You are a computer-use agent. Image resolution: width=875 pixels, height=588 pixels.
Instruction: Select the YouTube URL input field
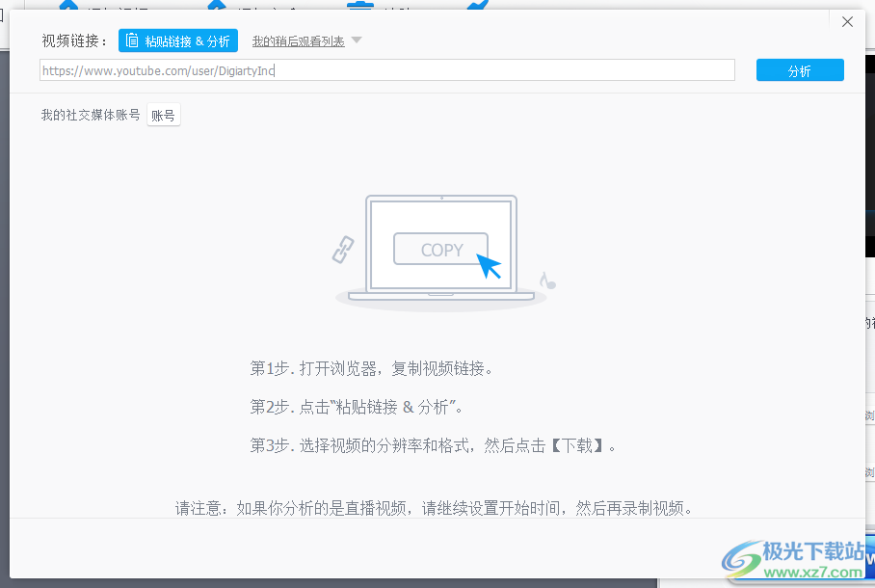point(385,69)
